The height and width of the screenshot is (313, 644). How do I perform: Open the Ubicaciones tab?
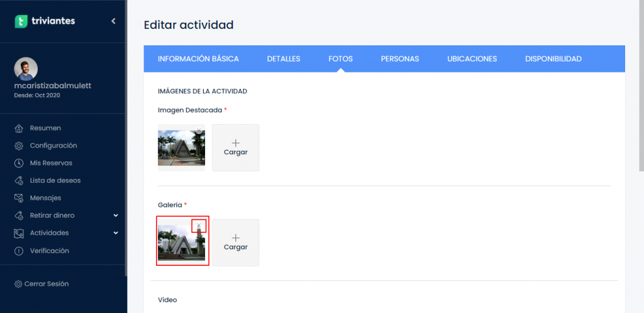point(472,59)
